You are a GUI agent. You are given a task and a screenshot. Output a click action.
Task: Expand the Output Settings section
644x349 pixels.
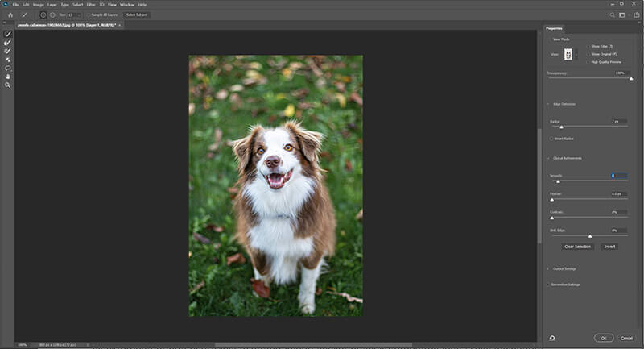pyautogui.click(x=548, y=268)
